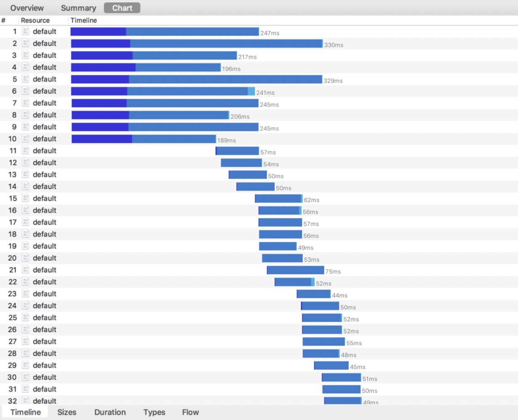Click the file icon beside row 5
The width and height of the screenshot is (518, 420).
click(x=26, y=79)
